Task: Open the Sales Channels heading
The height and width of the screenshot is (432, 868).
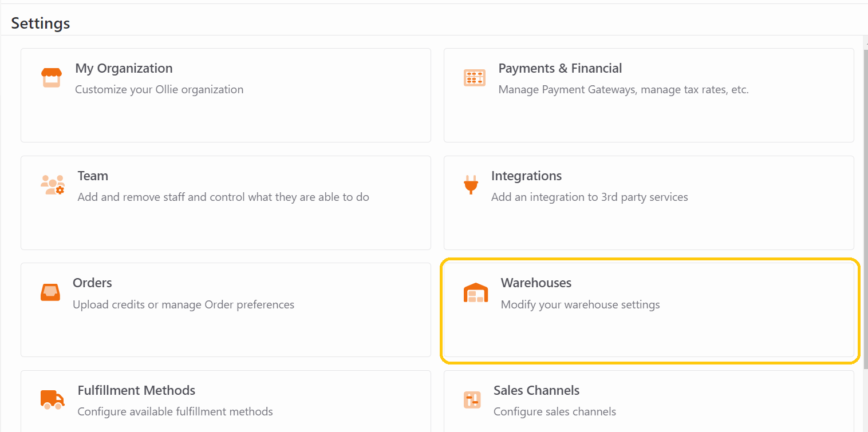Action: [536, 390]
